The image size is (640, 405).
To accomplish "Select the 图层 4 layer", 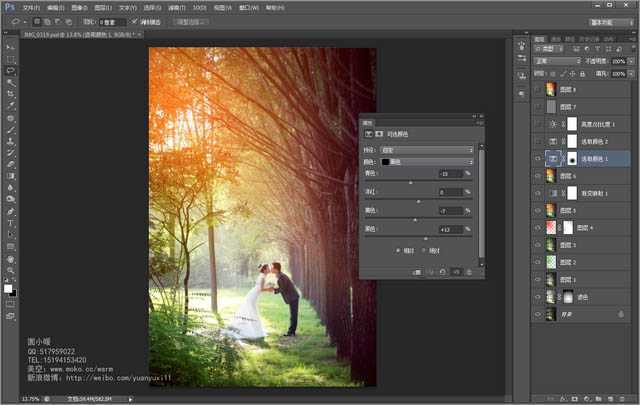I will (x=581, y=228).
